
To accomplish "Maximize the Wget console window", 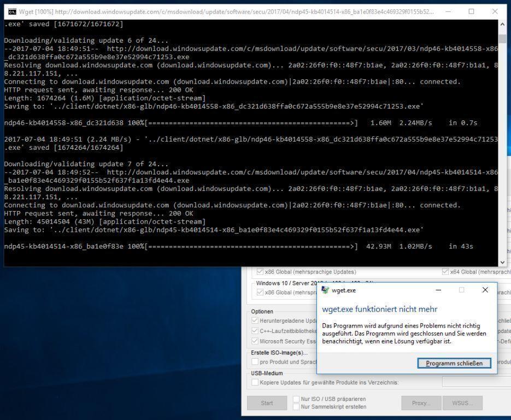I will click(472, 11).
